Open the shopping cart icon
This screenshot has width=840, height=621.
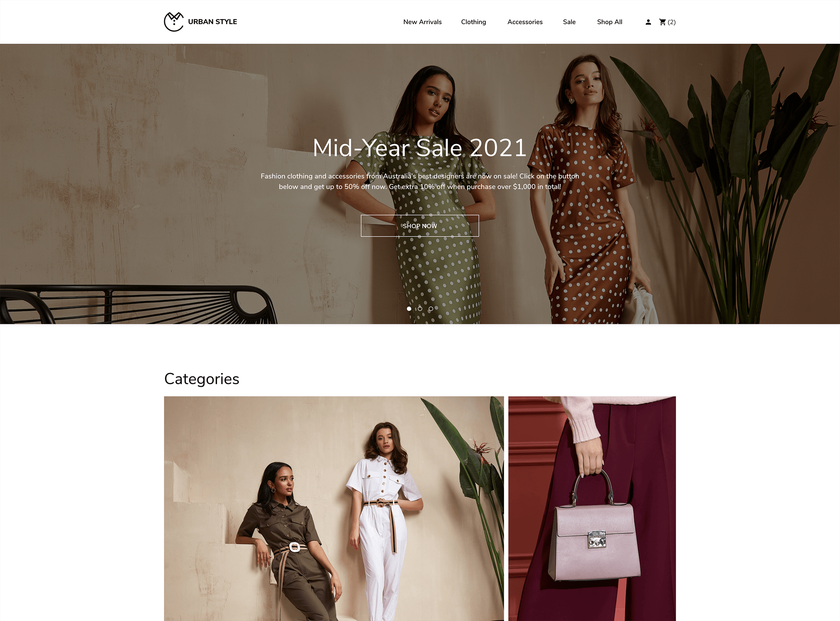click(662, 22)
